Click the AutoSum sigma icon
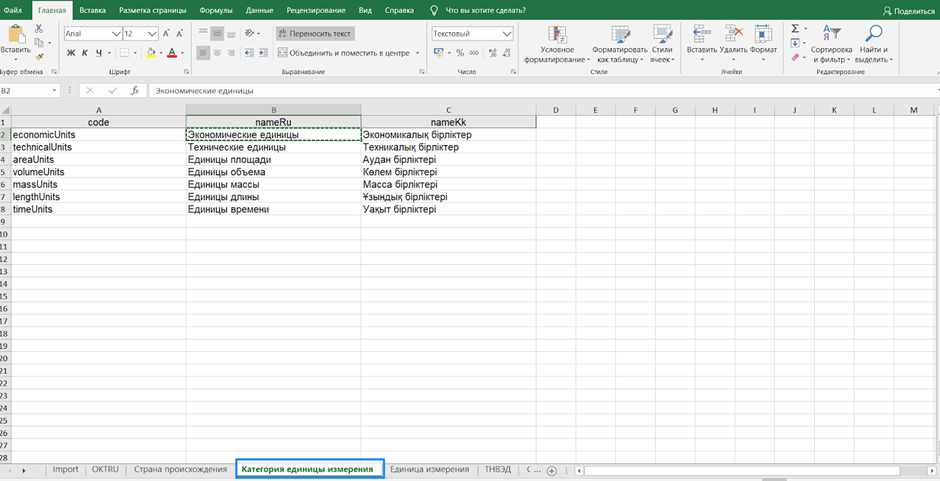Image resolution: width=940 pixels, height=481 pixels. (795, 28)
